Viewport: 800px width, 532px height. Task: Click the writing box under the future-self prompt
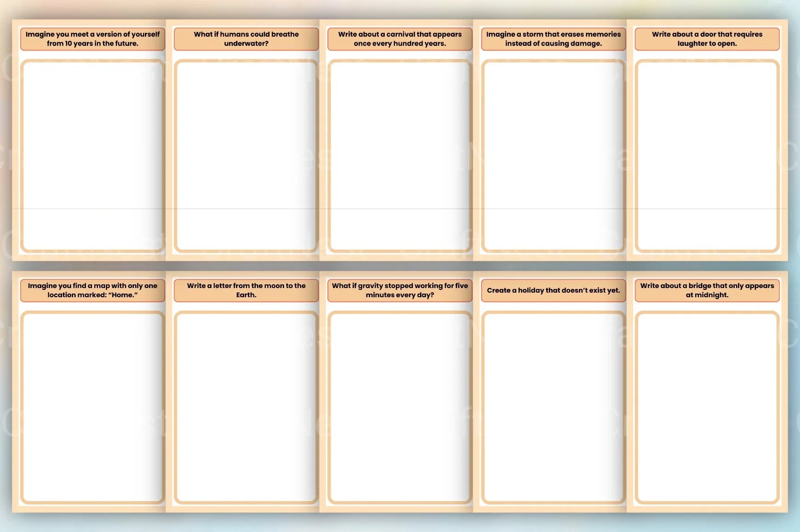[x=92, y=156]
